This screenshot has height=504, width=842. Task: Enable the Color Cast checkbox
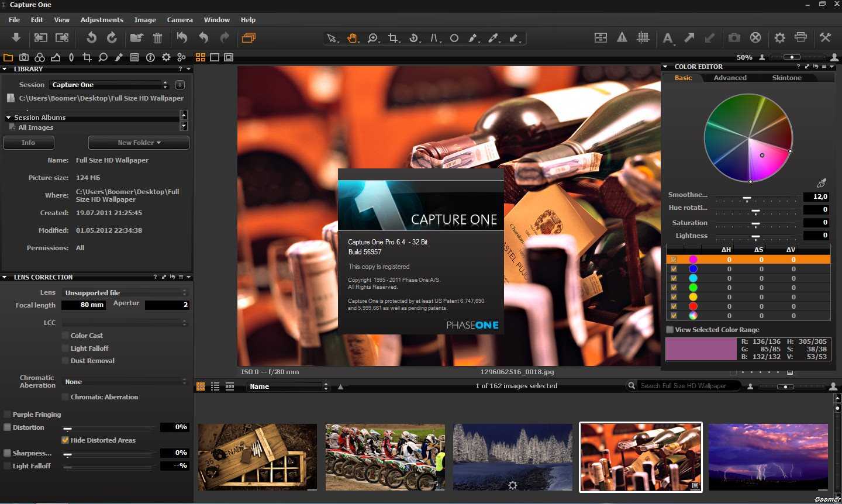65,336
